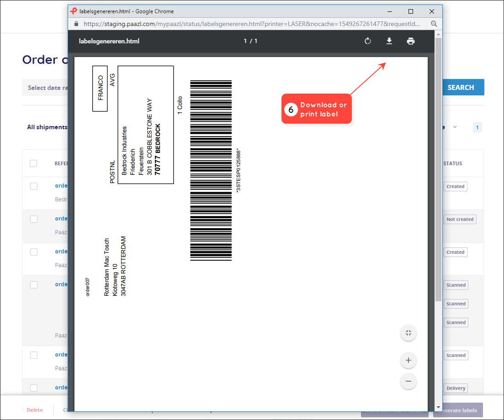Image resolution: width=504 pixels, height=420 pixels.
Task: Click the labelsgenereren.html title in the PDF toolbar
Action: pos(109,41)
